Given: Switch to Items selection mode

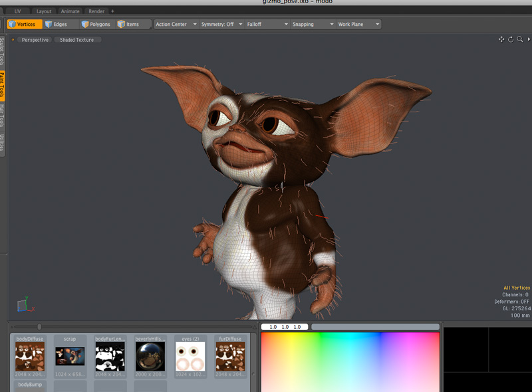Looking at the screenshot, I should point(133,24).
